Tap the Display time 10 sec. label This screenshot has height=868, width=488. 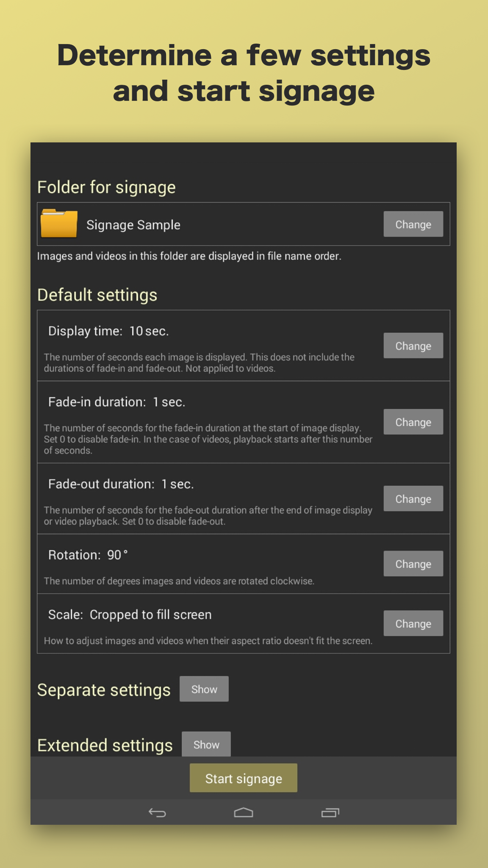tap(108, 331)
